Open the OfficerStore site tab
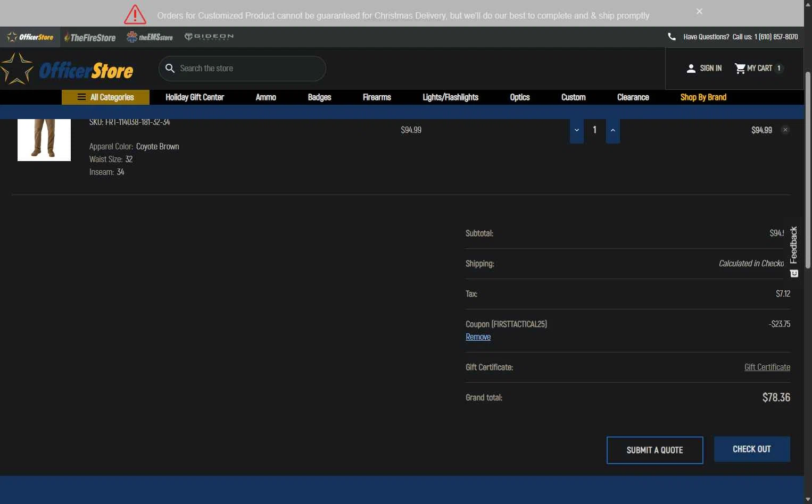Image resolution: width=812 pixels, height=504 pixels. pos(30,37)
